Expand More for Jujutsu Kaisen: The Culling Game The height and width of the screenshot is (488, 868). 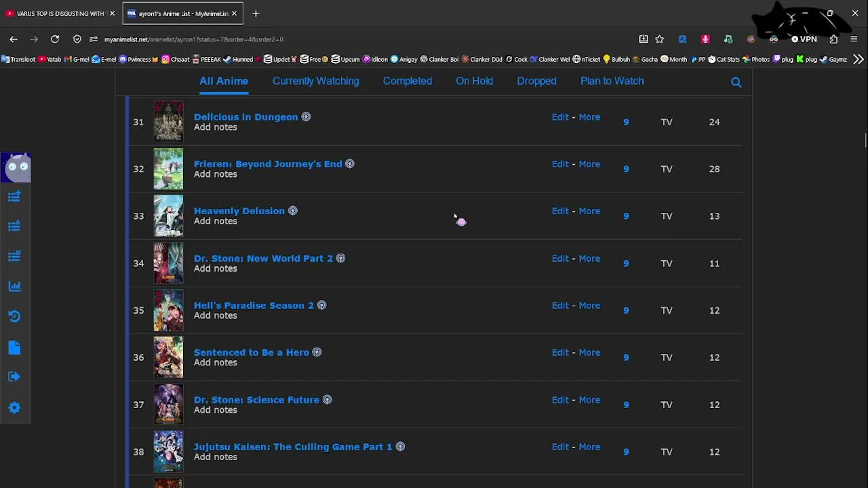coord(589,447)
